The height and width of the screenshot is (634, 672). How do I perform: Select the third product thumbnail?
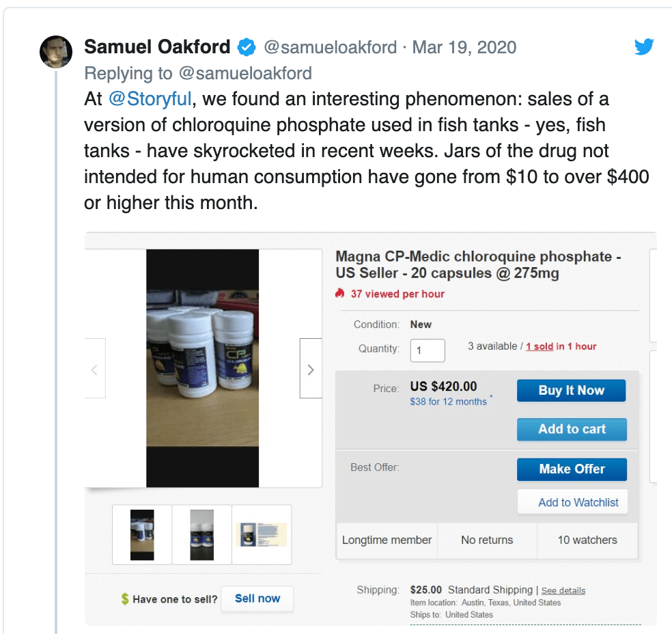(x=262, y=534)
